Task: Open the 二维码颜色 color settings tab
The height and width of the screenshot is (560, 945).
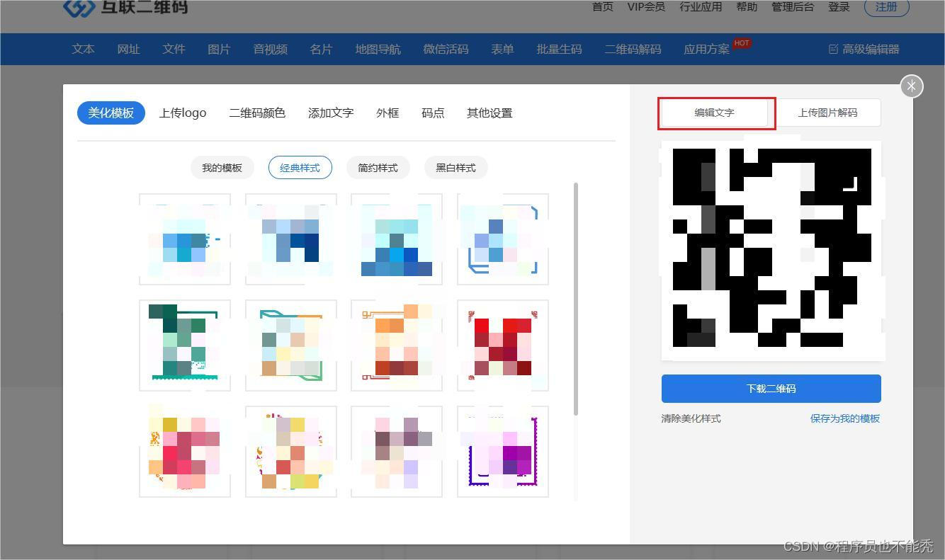Action: coord(256,113)
